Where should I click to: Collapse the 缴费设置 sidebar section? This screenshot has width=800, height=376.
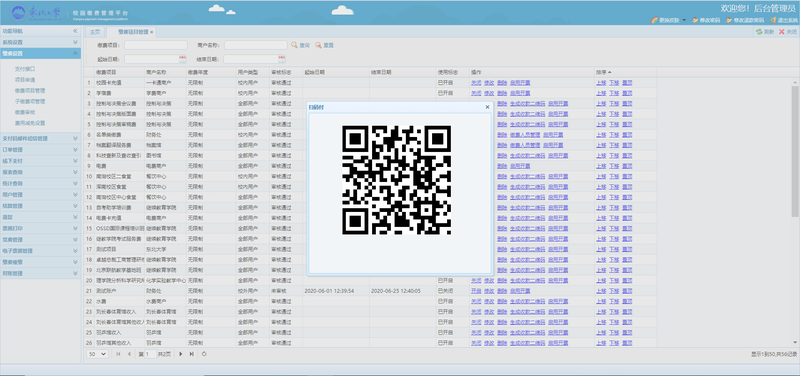coord(75,54)
